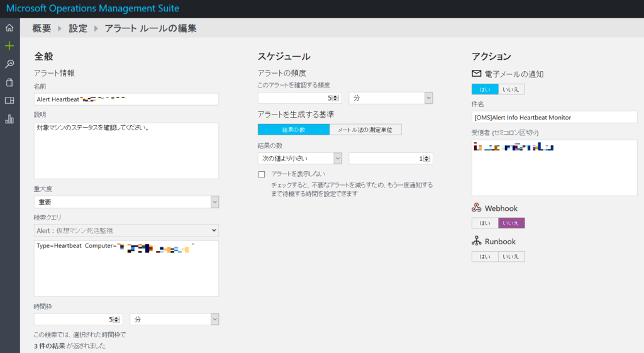This screenshot has height=353, width=644.
Task: Open the alert frequency unit dropdown
Action: point(391,98)
